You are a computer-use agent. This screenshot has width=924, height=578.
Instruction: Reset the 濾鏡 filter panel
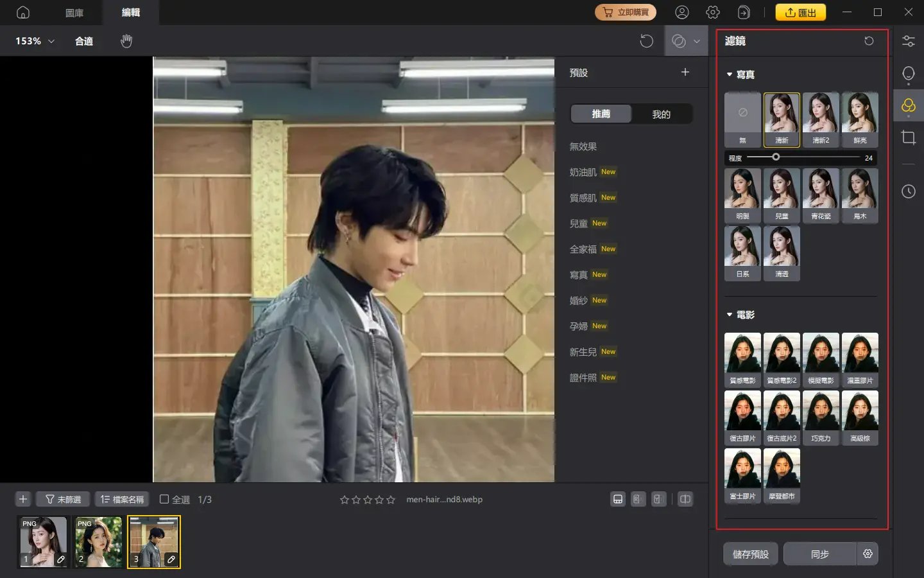[869, 41]
